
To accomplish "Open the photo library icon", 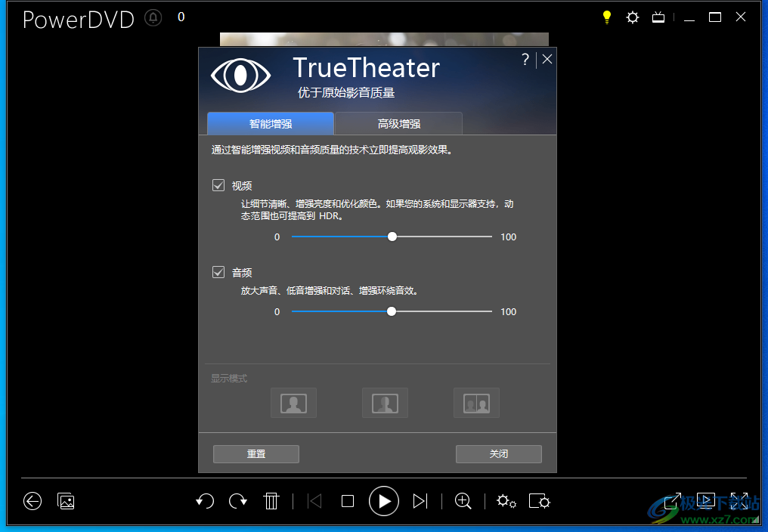I will pos(66,501).
